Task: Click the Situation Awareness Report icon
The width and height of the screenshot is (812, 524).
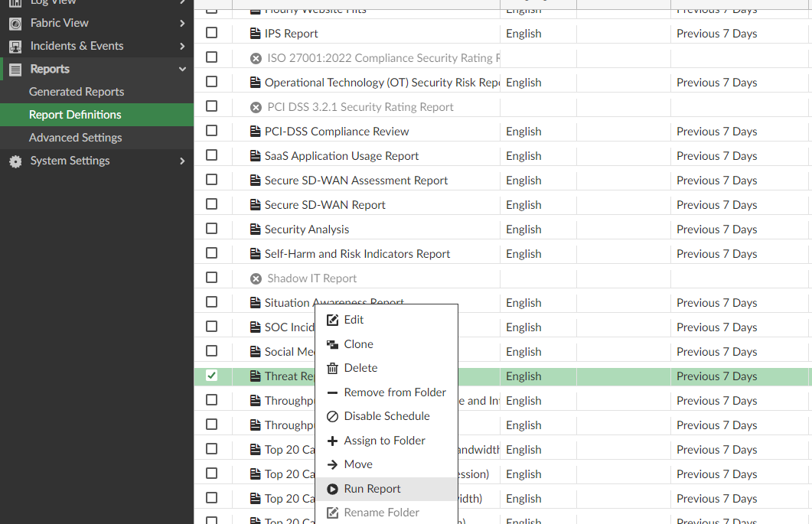Action: coord(256,303)
